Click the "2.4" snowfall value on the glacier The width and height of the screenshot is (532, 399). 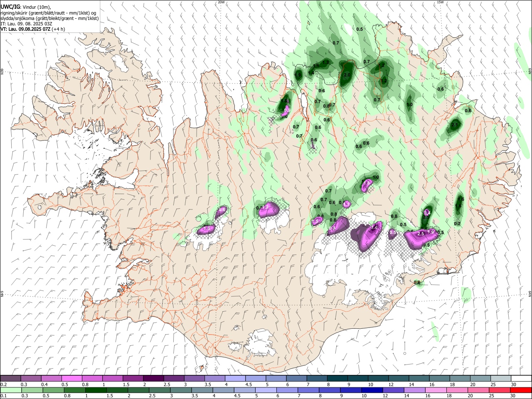tap(374, 227)
